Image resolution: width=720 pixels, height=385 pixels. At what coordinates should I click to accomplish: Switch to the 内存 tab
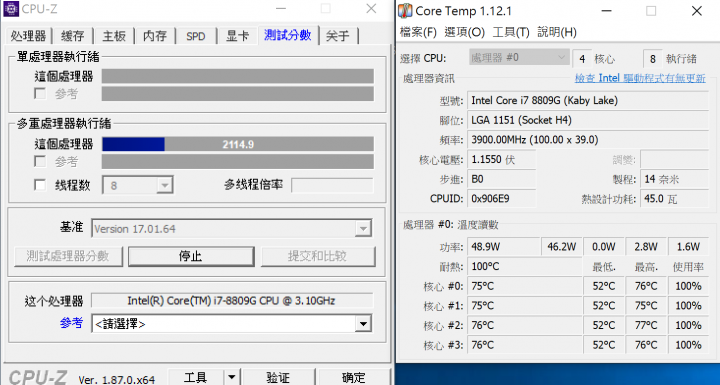(155, 36)
